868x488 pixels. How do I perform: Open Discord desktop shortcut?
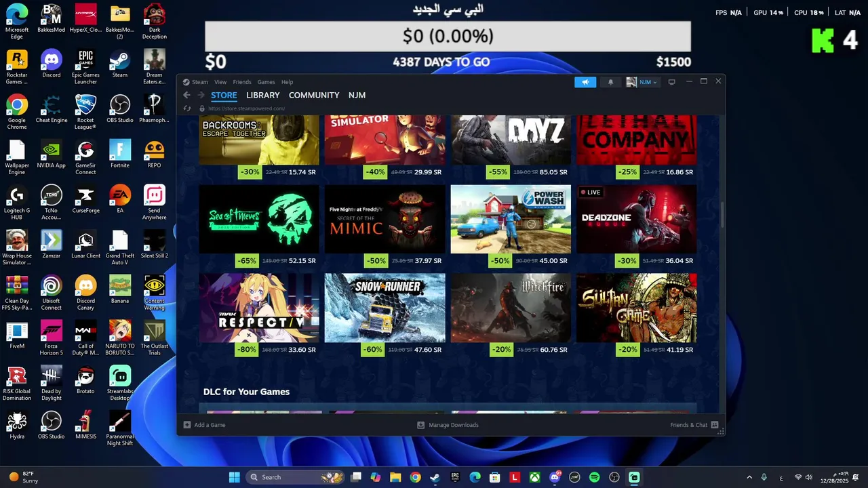pos(52,64)
